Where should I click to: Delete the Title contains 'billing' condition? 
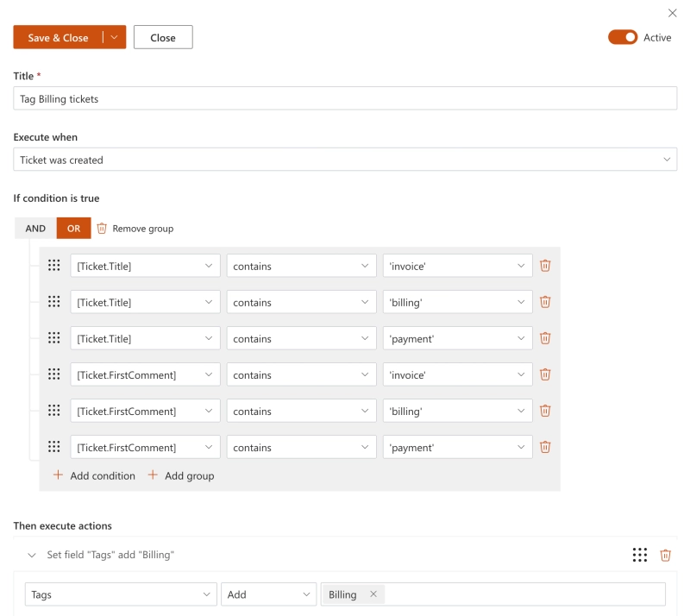[545, 302]
